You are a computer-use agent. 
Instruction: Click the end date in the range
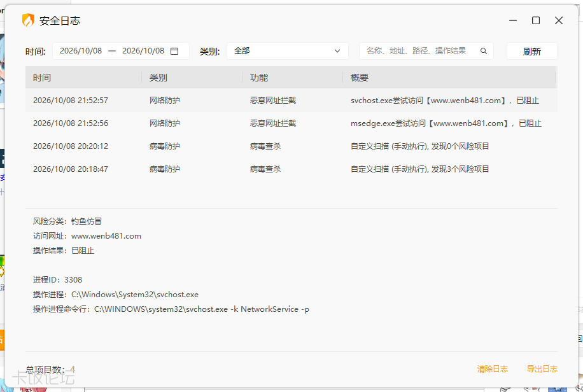[x=143, y=51]
